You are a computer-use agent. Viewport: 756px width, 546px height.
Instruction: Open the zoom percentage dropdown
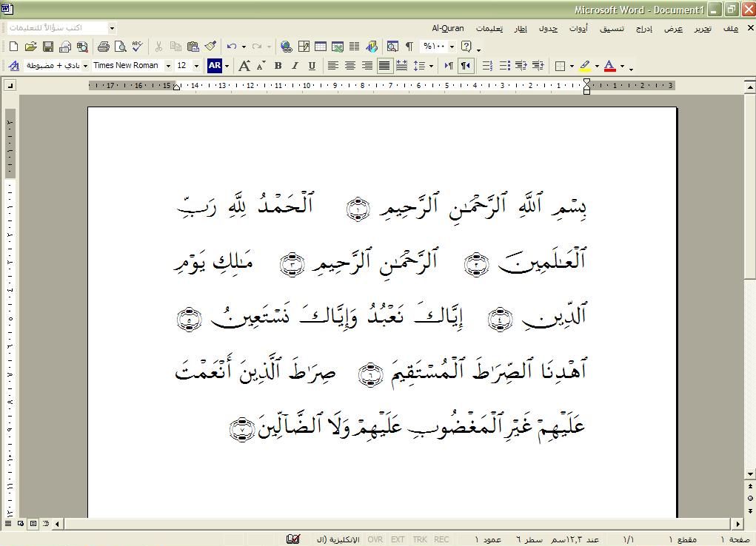point(452,47)
